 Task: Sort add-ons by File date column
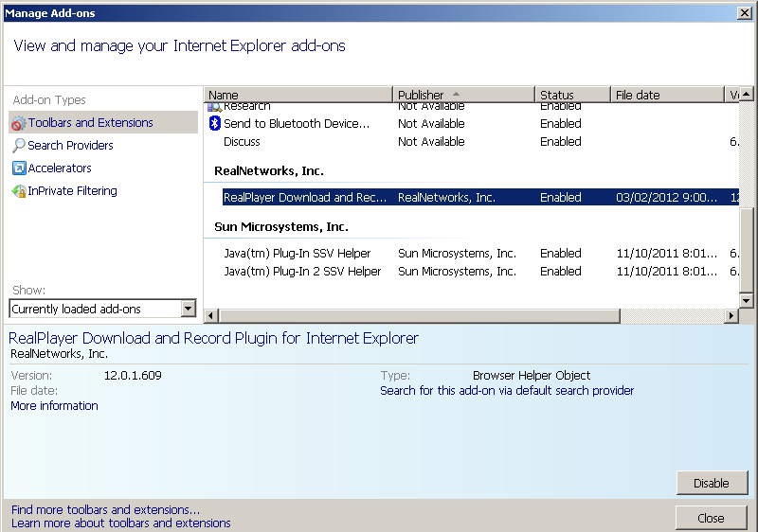click(667, 95)
